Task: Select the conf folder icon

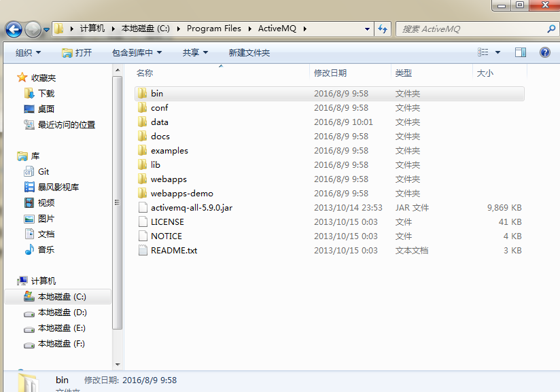Action: [x=143, y=107]
